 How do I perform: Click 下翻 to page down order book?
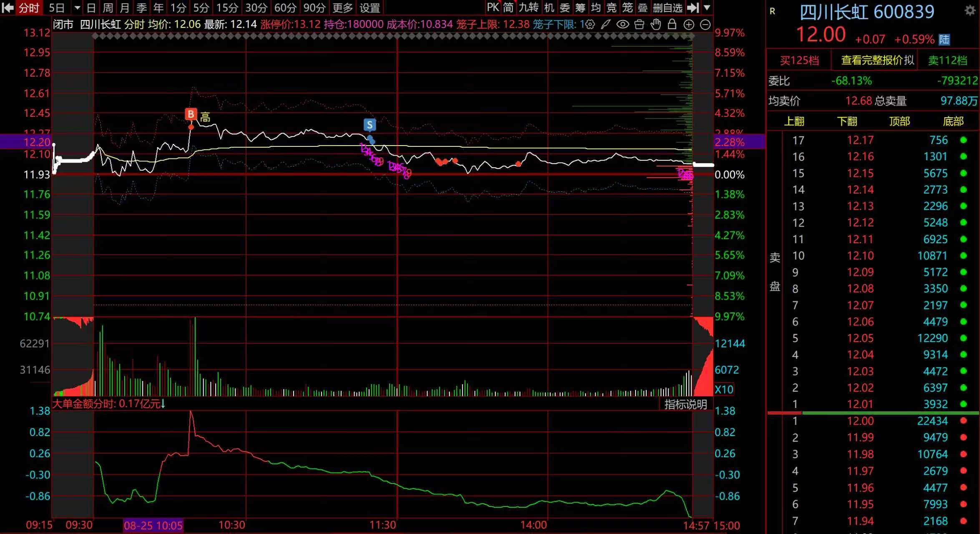pos(847,121)
